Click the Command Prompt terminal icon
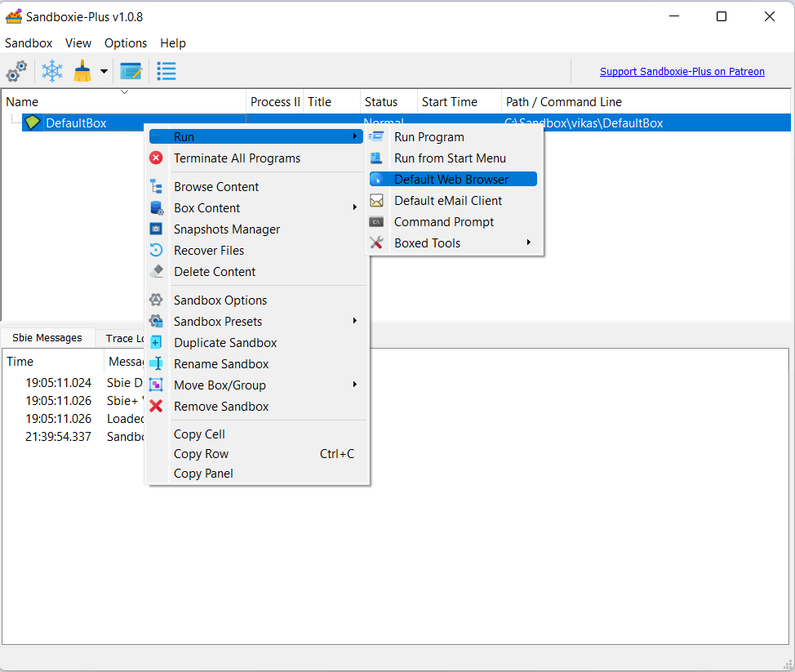795x672 pixels. point(376,221)
